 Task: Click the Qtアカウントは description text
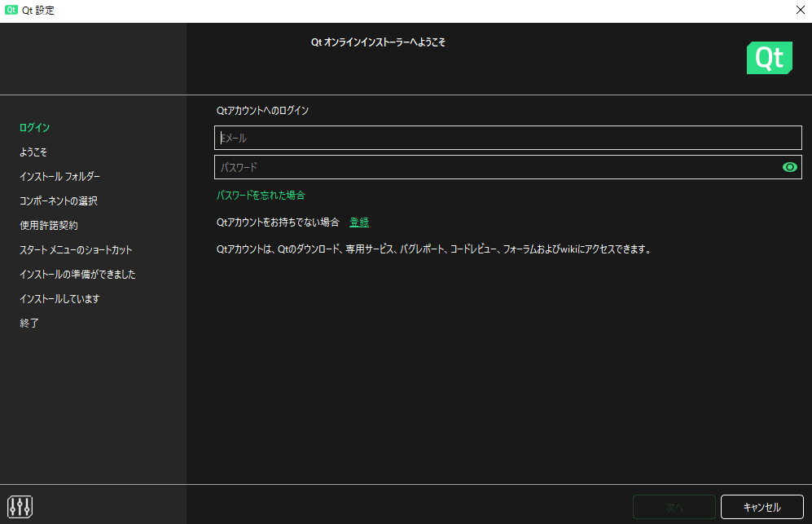click(433, 249)
